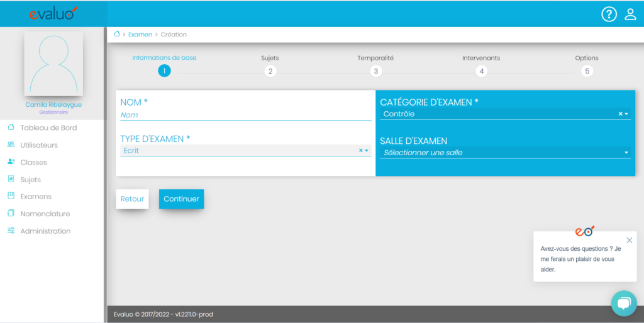
Task: Clear the Contrôle category selection
Action: (620, 114)
